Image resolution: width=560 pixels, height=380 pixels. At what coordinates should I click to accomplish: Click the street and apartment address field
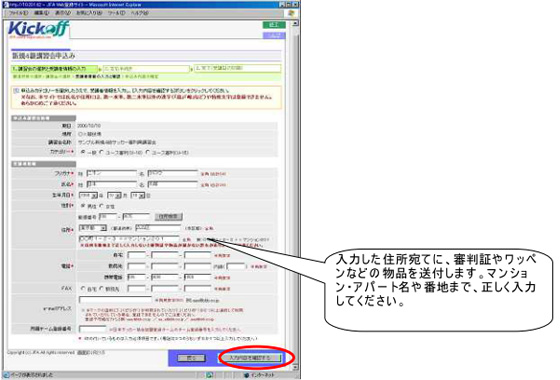coord(129,238)
